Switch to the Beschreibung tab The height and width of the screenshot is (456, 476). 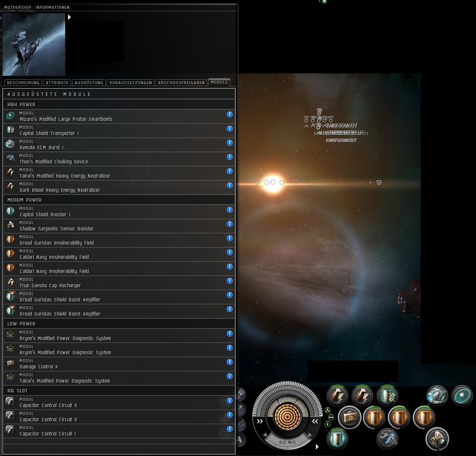(x=24, y=83)
